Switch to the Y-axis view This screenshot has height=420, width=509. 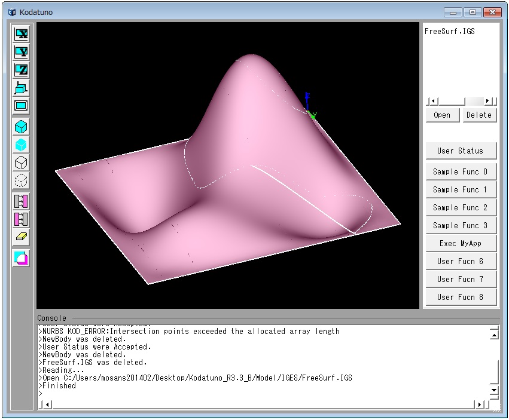(x=22, y=52)
